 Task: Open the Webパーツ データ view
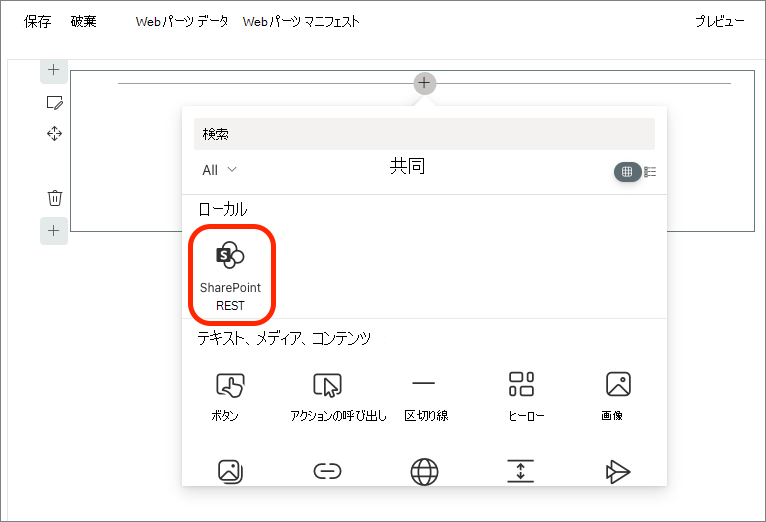(182, 21)
